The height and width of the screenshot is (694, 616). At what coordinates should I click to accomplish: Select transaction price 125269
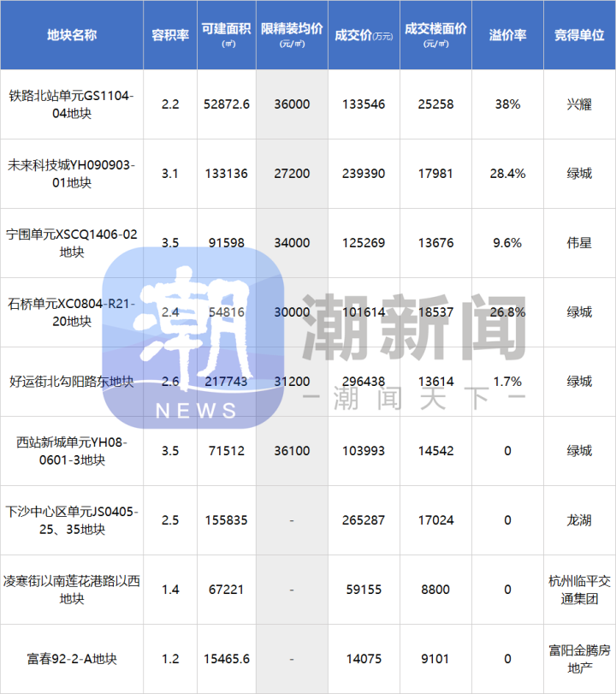[x=364, y=243]
